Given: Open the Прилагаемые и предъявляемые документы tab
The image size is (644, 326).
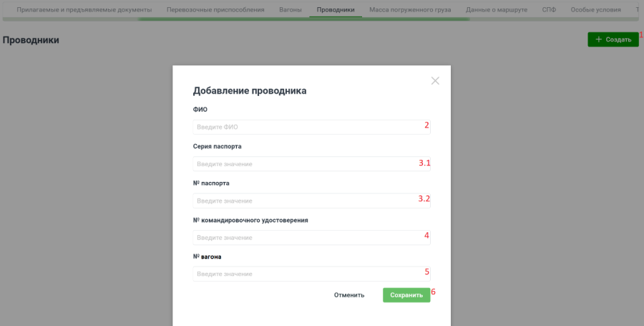Looking at the screenshot, I should tap(84, 10).
